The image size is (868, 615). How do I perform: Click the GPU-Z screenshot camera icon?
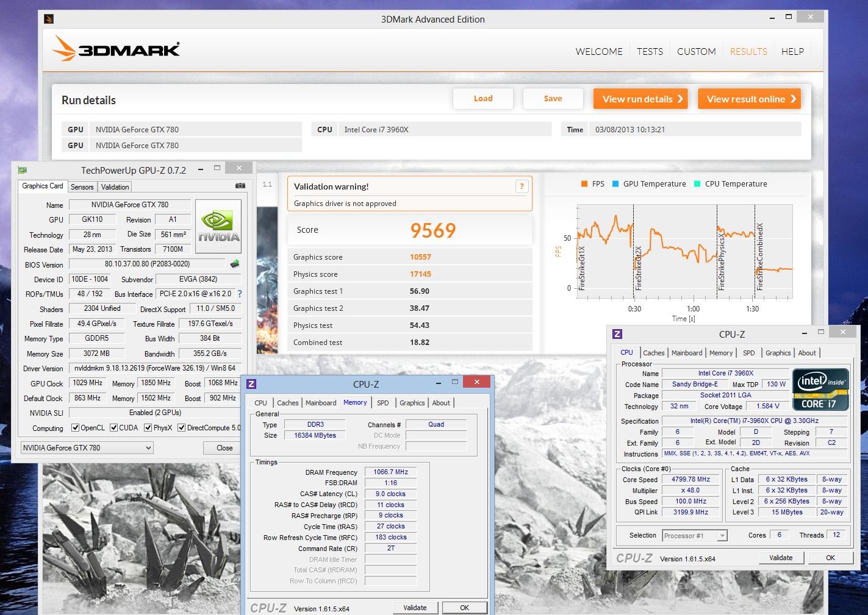pyautogui.click(x=240, y=186)
